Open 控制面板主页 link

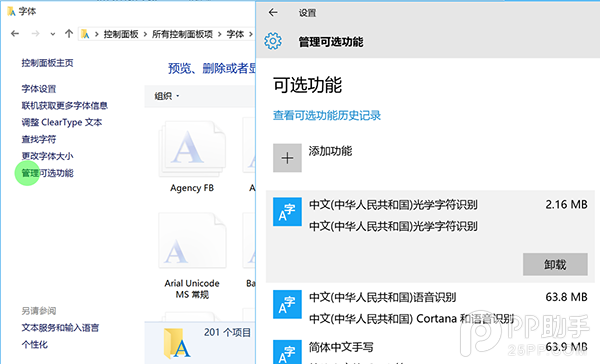point(47,63)
